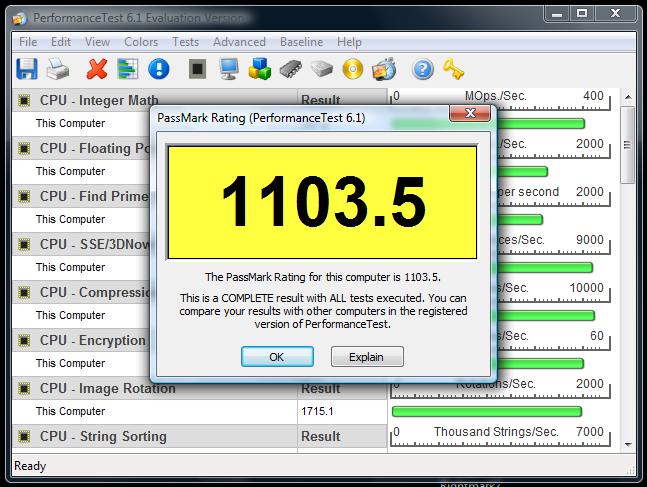Close the PassMark Rating dialog
This screenshot has height=487, width=647.
click(470, 113)
